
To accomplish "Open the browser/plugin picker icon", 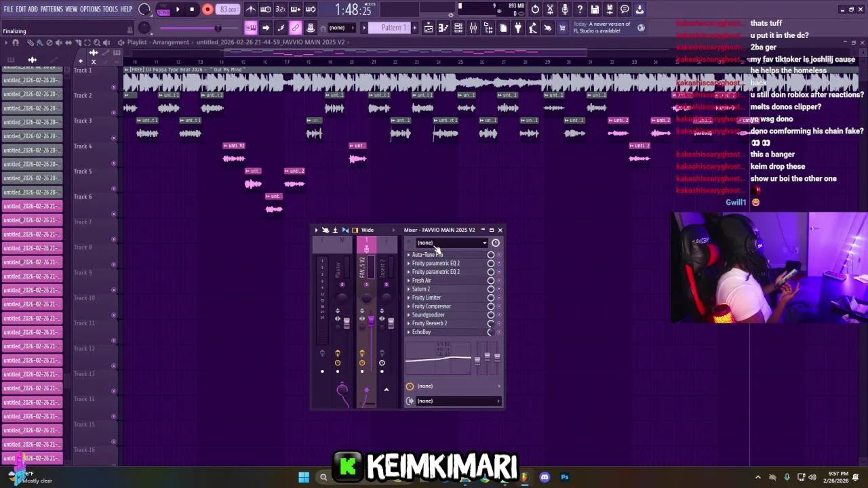I will coord(488,28).
